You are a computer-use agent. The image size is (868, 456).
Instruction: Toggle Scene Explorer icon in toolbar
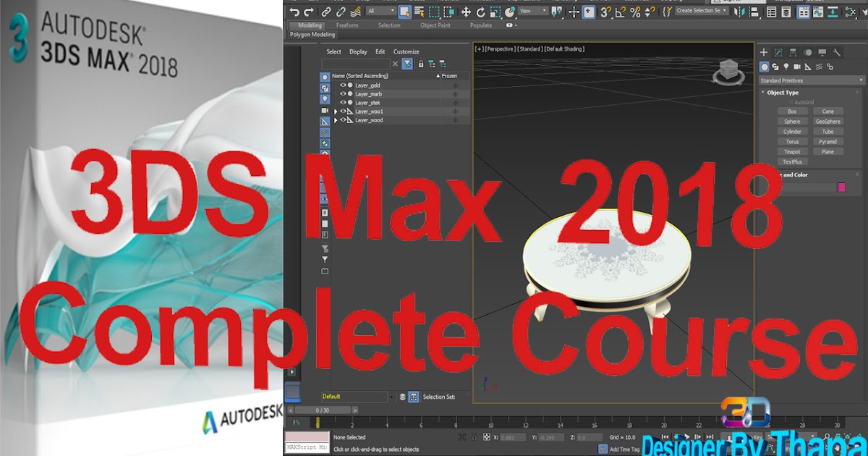click(x=771, y=12)
